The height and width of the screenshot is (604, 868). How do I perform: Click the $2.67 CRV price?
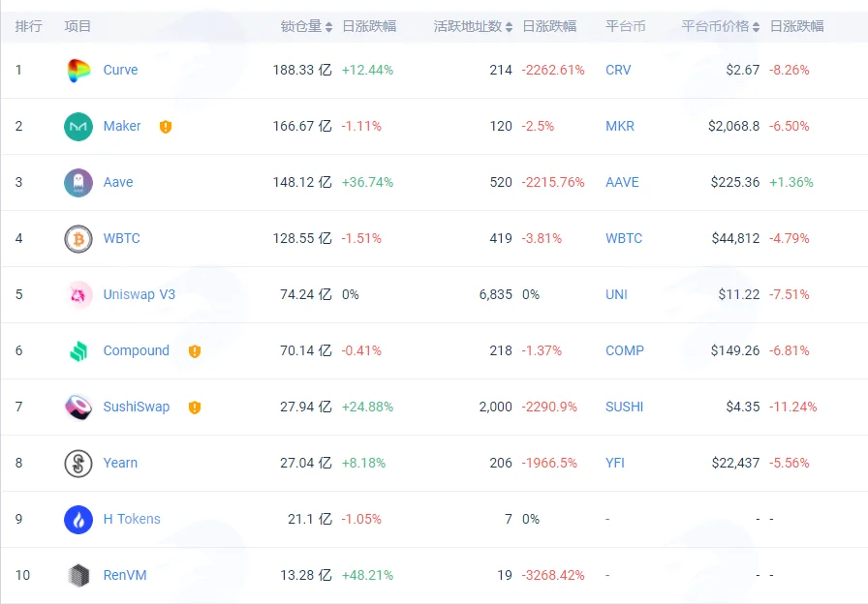coord(743,71)
